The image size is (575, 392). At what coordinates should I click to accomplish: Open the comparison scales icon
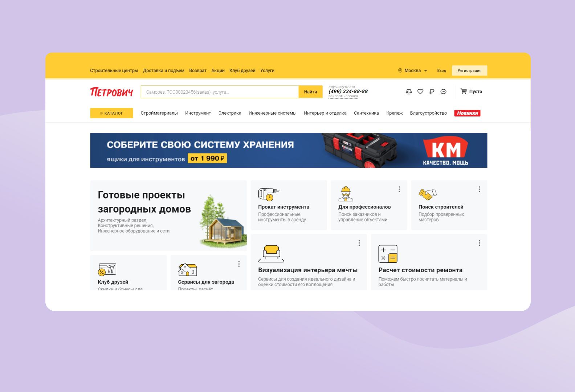(409, 92)
